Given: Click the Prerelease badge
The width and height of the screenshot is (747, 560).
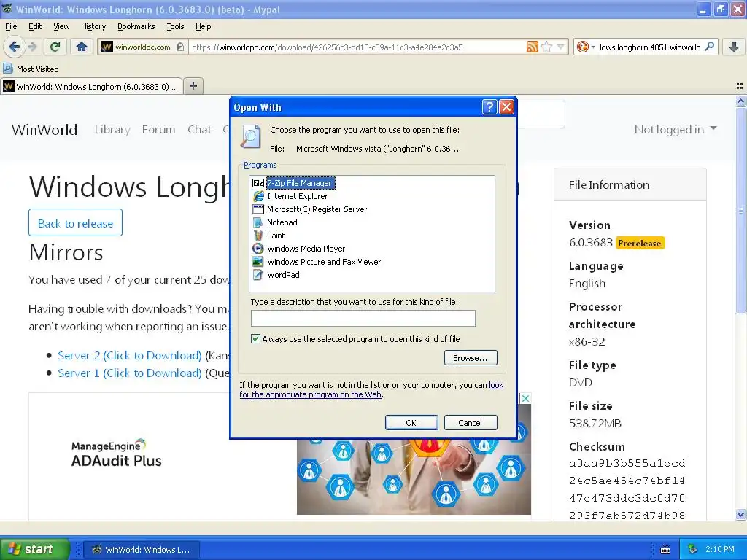Looking at the screenshot, I should point(639,244).
